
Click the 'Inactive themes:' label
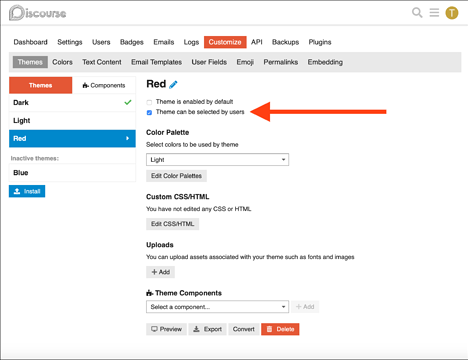[x=35, y=158]
